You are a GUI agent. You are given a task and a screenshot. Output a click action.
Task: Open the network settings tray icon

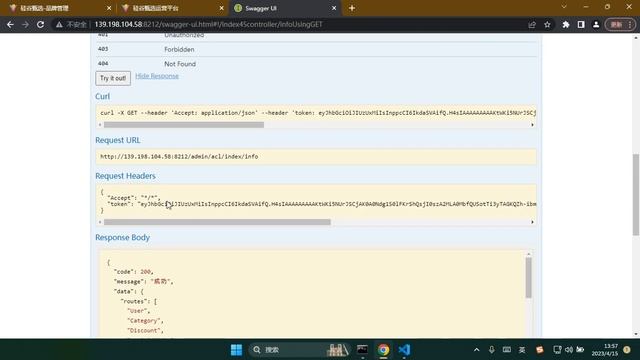click(x=557, y=350)
